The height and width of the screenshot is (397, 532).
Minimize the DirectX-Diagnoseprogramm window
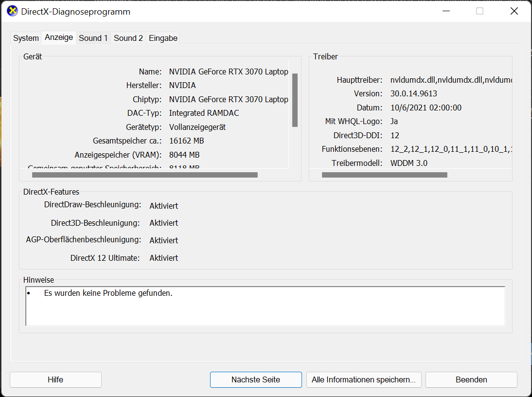click(x=446, y=11)
